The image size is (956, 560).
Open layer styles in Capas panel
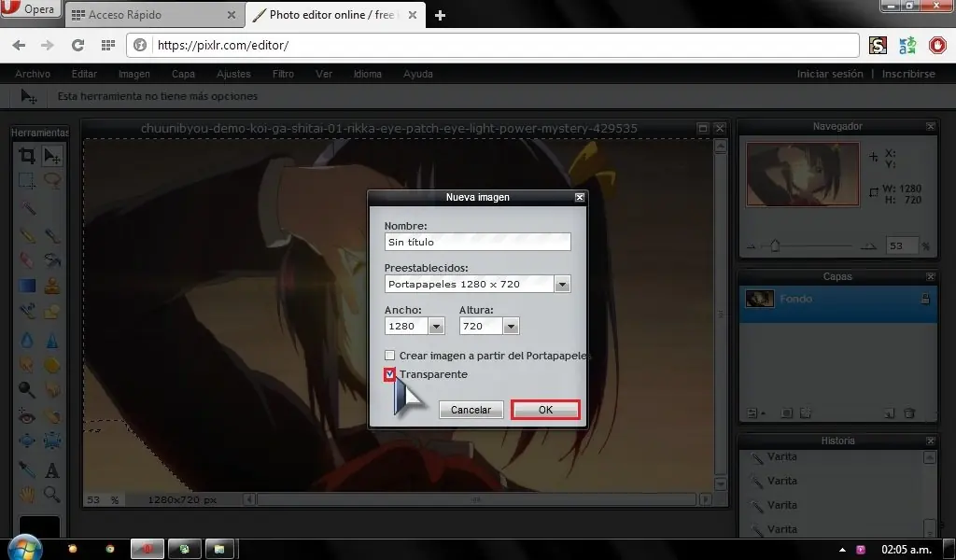point(806,413)
